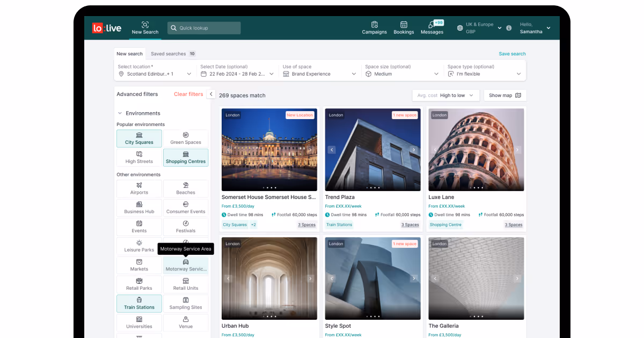Collapse the Environments filter section
Image resolution: width=644 pixels, height=338 pixels.
coord(120,113)
